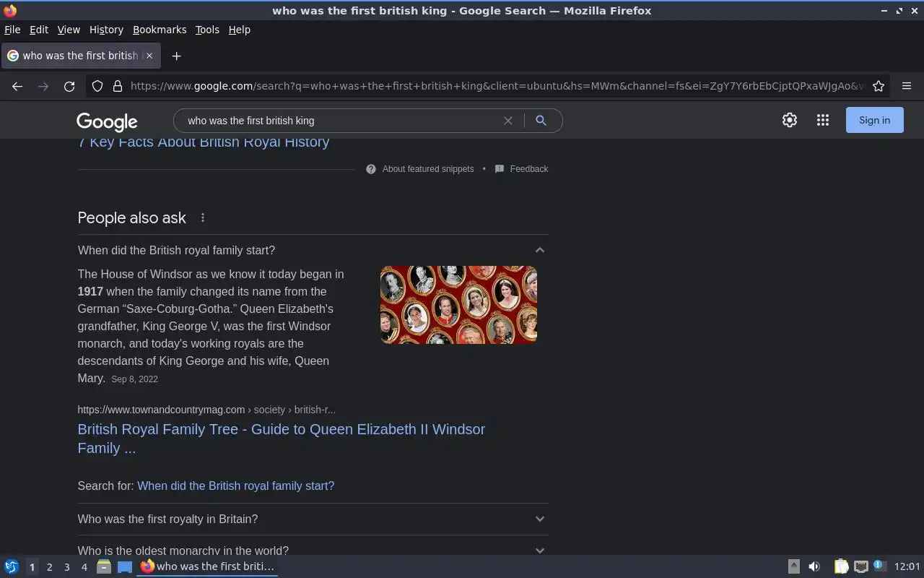Reload the page with refresh icon
This screenshot has width=924, height=578.
point(69,86)
